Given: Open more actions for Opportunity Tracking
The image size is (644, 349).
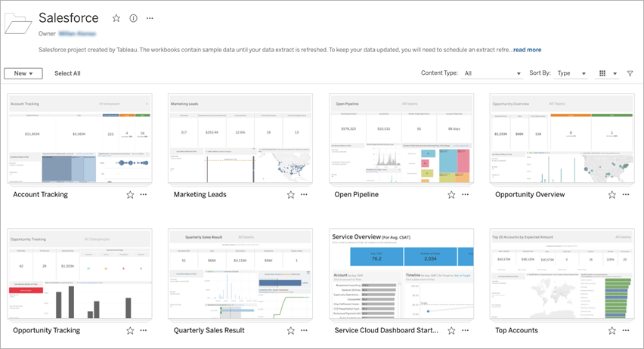Looking at the screenshot, I should tap(144, 331).
